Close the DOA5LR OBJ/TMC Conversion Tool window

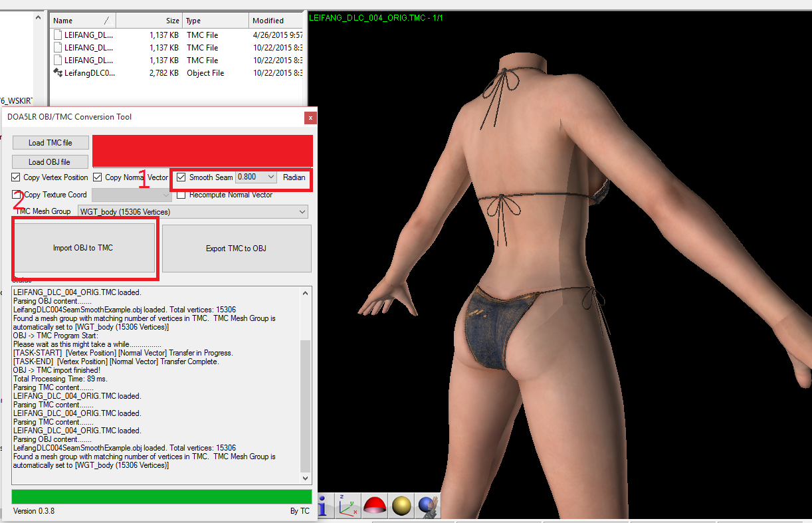310,118
